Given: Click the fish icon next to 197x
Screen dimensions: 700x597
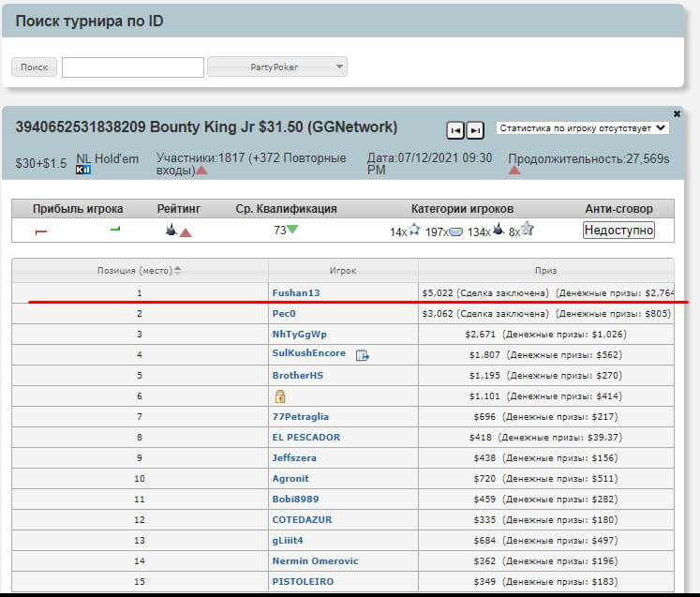Looking at the screenshot, I should coord(455,231).
